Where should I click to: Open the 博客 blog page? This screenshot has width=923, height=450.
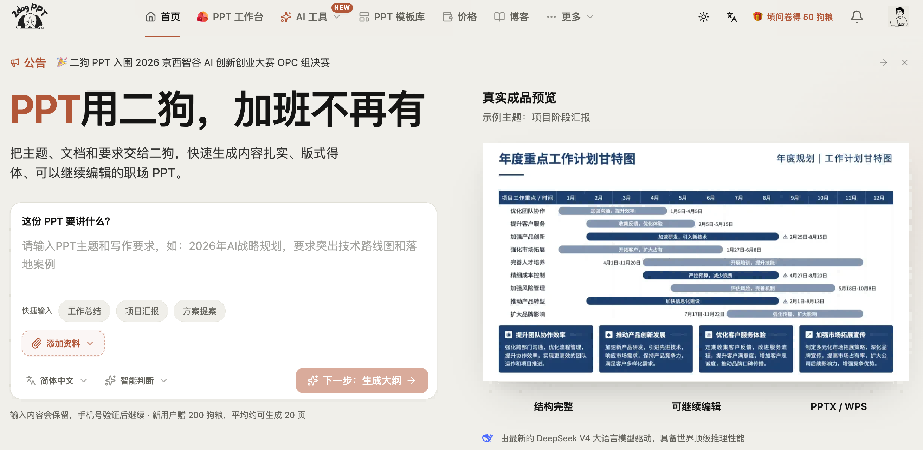click(x=511, y=17)
